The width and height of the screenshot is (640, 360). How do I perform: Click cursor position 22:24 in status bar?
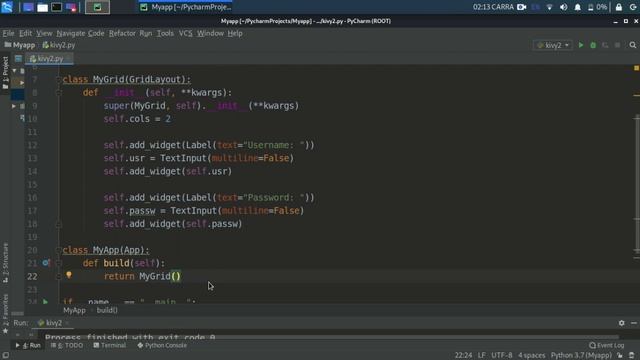point(463,356)
